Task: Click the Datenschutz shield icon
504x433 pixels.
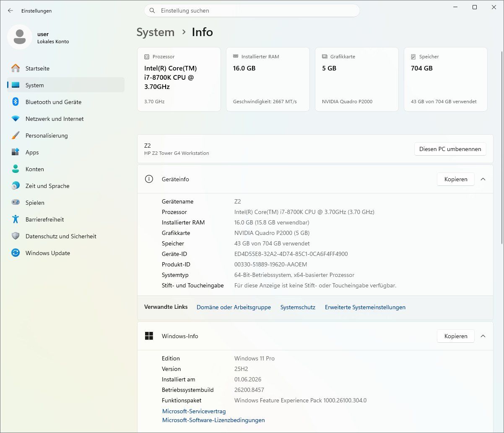Action: 16,236
